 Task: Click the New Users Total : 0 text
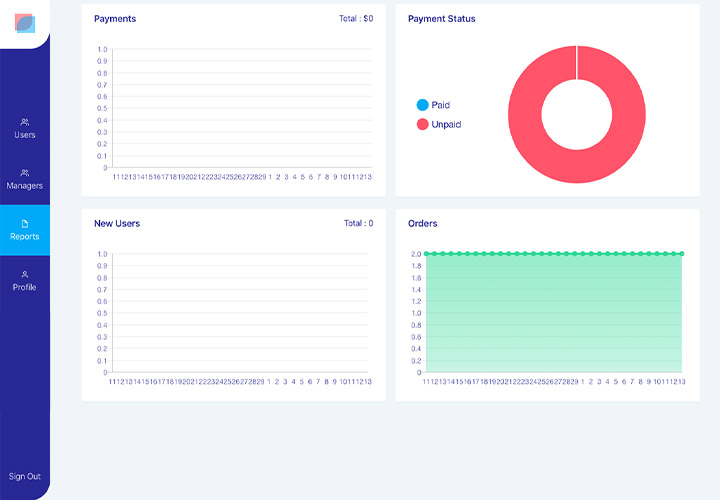[357, 224]
